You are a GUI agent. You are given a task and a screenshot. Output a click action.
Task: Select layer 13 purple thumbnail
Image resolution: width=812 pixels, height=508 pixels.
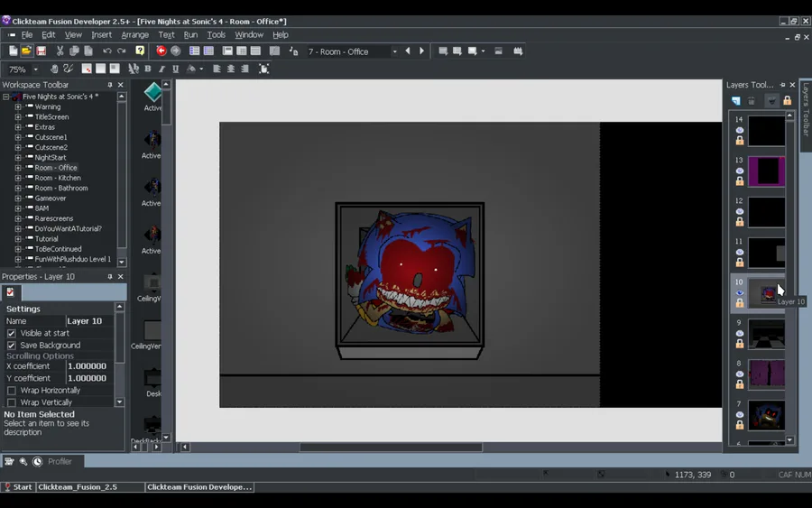click(x=766, y=171)
